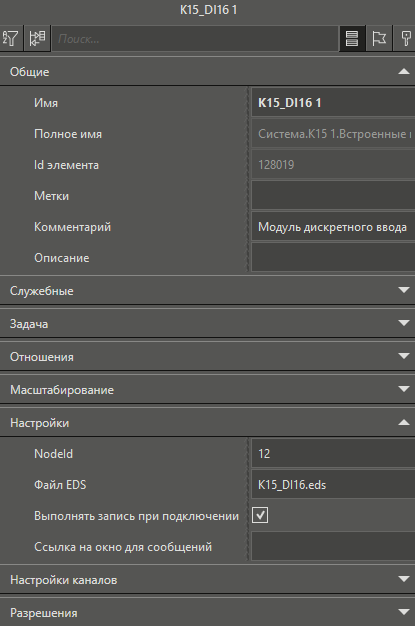This screenshot has height=626, width=415.
Task: Click the Описание property label
Action: (62, 258)
